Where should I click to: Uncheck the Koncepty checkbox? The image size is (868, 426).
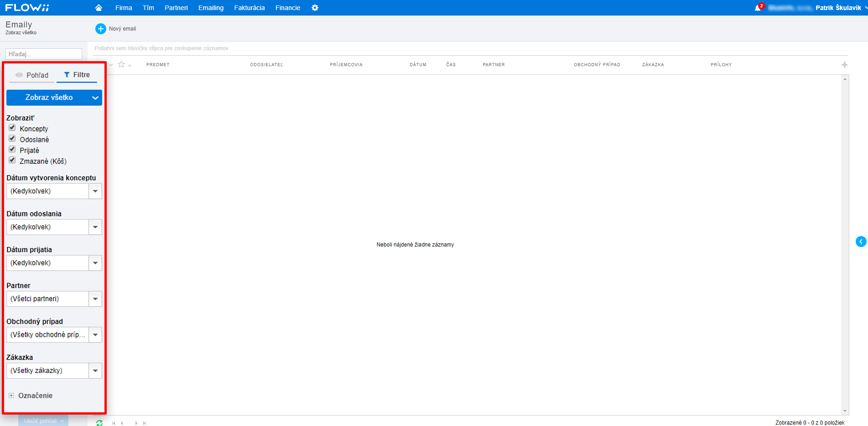pyautogui.click(x=12, y=128)
